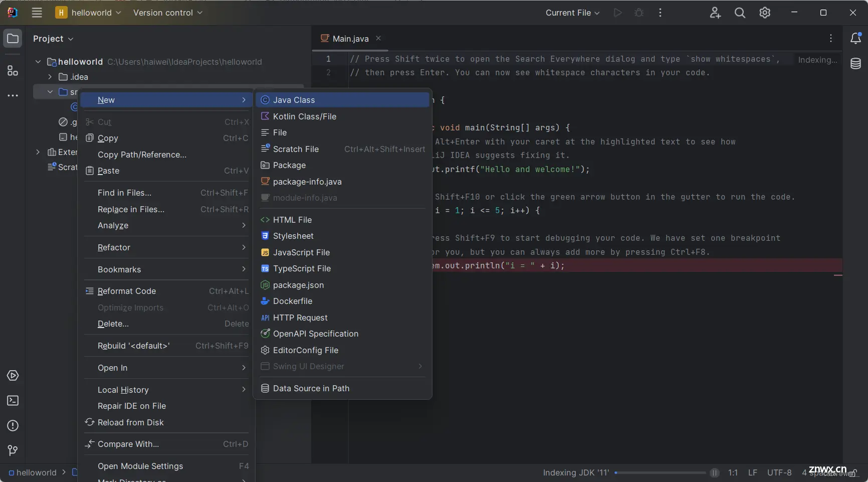
Task: Create a new TypeScript File
Action: coord(343,268)
